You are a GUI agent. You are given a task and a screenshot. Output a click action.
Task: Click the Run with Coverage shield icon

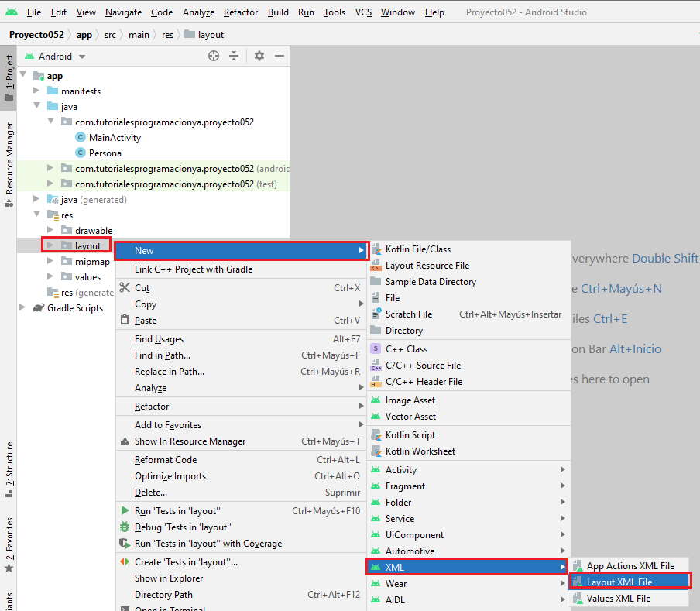125,543
